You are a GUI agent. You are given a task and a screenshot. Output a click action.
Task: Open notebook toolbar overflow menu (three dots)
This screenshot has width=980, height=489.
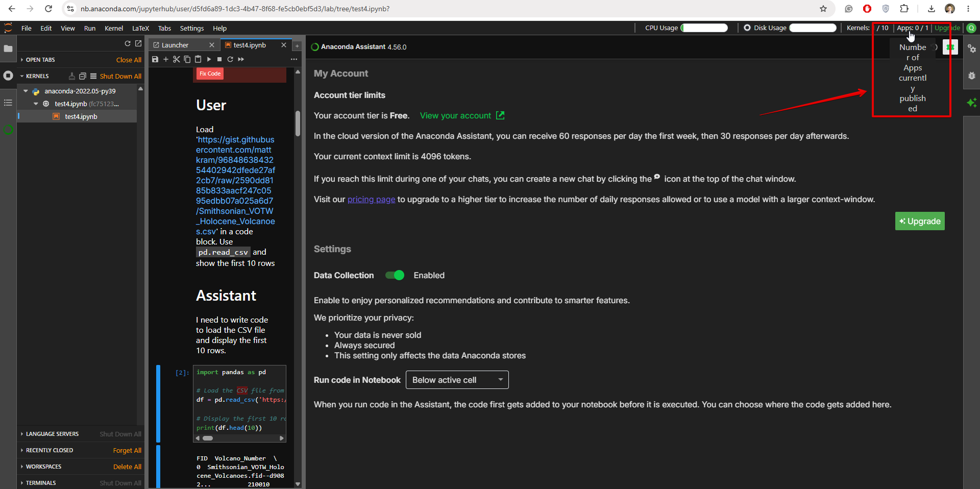pyautogui.click(x=294, y=59)
